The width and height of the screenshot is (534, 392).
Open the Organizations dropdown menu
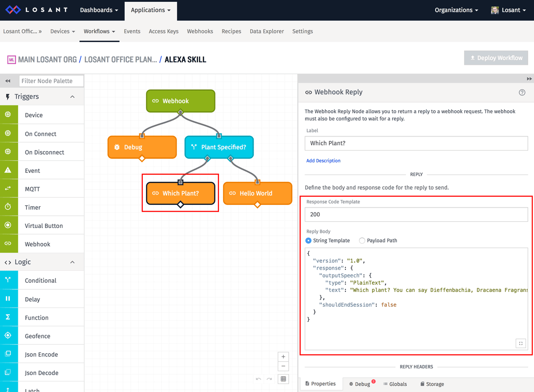456,9
